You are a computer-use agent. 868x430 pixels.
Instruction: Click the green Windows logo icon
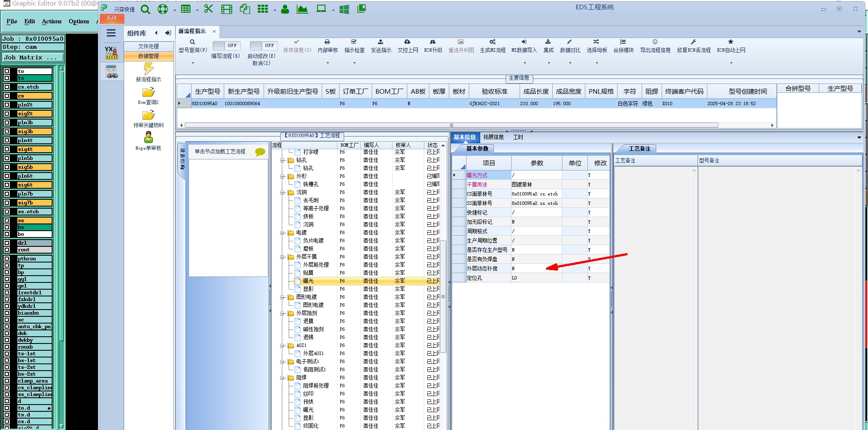pyautogui.click(x=344, y=9)
